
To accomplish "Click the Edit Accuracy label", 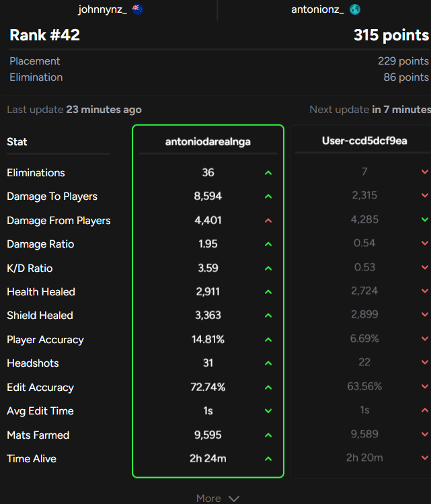I will 40,388.
